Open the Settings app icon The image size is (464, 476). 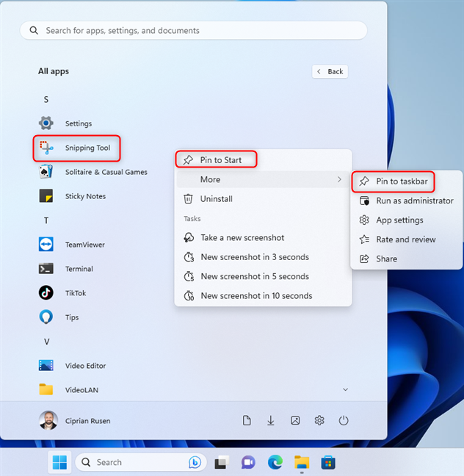coord(46,123)
